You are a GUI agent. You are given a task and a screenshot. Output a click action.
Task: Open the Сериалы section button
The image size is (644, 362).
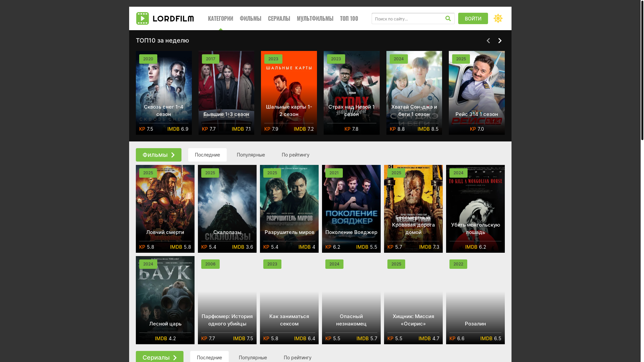pyautogui.click(x=159, y=357)
